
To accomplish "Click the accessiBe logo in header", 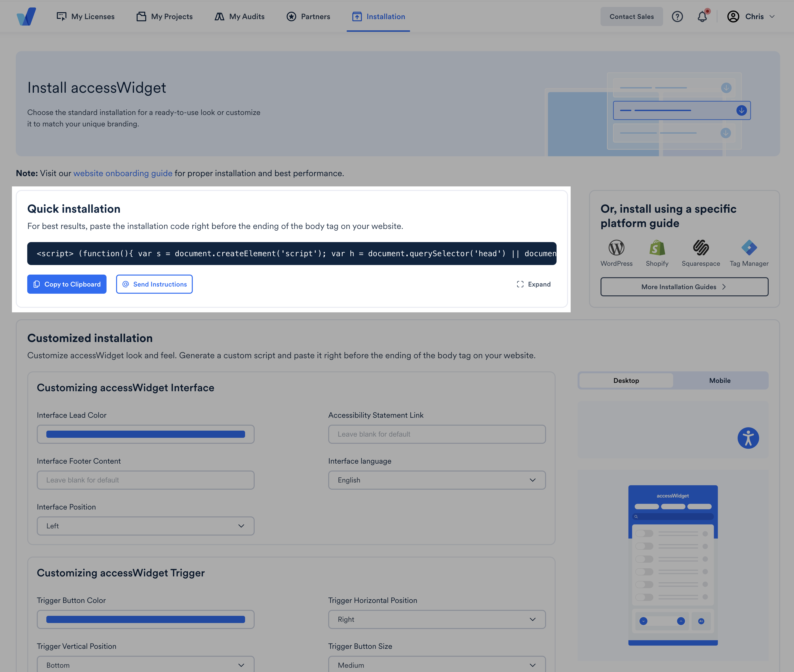I will [x=26, y=16].
